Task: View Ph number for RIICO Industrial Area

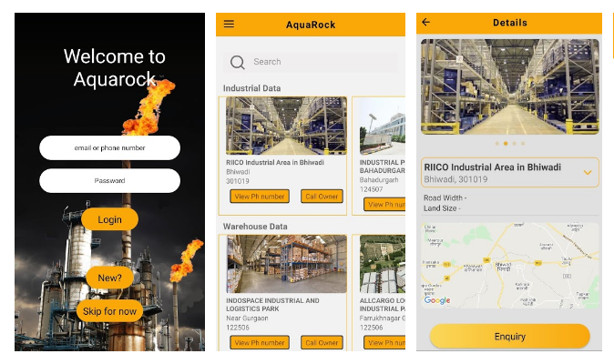Action: (260, 197)
